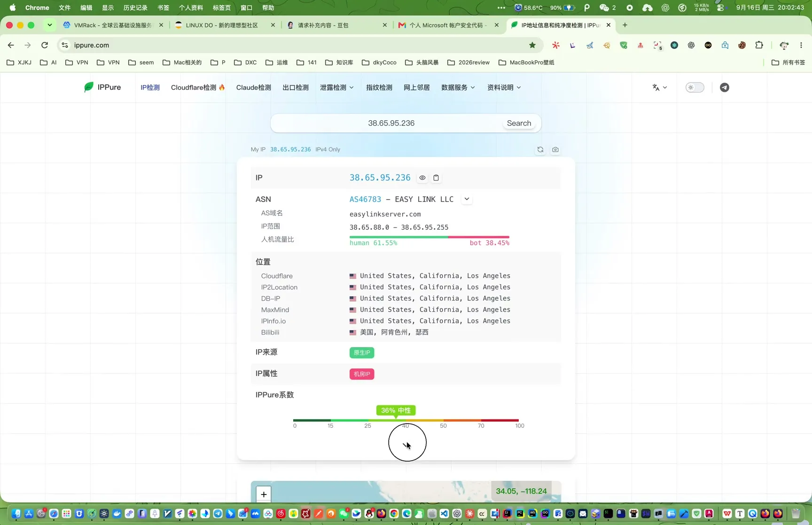Open 网上邻居 nav item

click(417, 87)
